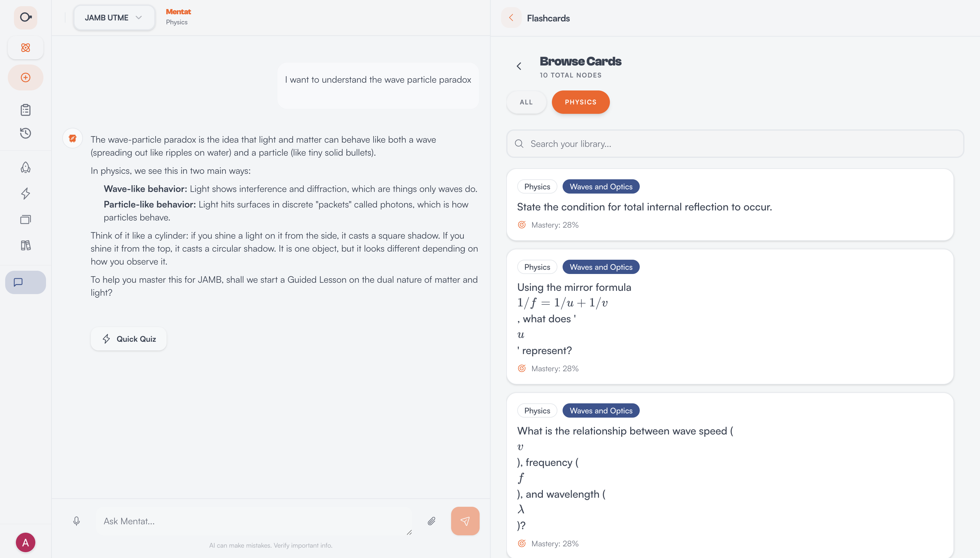Collapse the Flashcards panel with back chevron

511,18
